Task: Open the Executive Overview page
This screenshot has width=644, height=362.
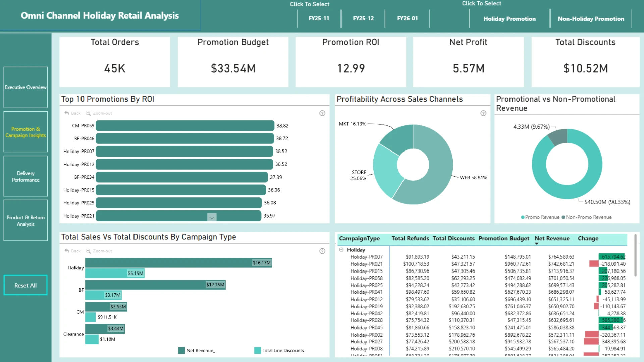Action: coord(25,87)
